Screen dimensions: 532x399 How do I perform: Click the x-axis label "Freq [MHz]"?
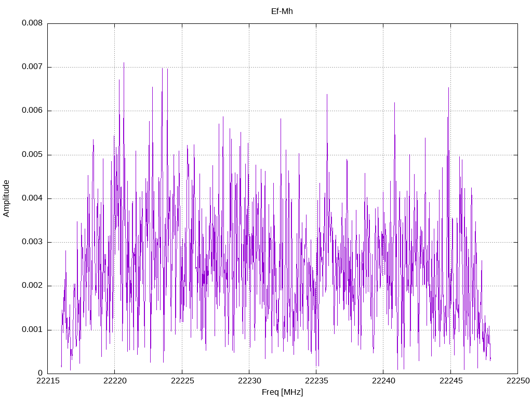point(282,392)
